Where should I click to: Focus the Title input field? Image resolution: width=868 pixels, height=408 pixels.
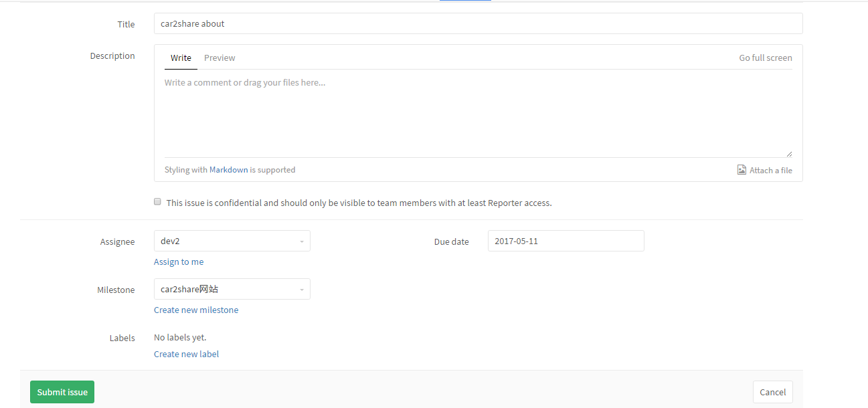478,23
